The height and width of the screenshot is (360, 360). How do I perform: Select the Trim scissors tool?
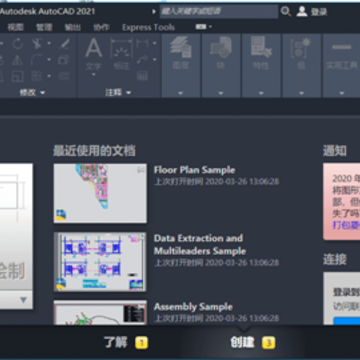[x=36, y=44]
